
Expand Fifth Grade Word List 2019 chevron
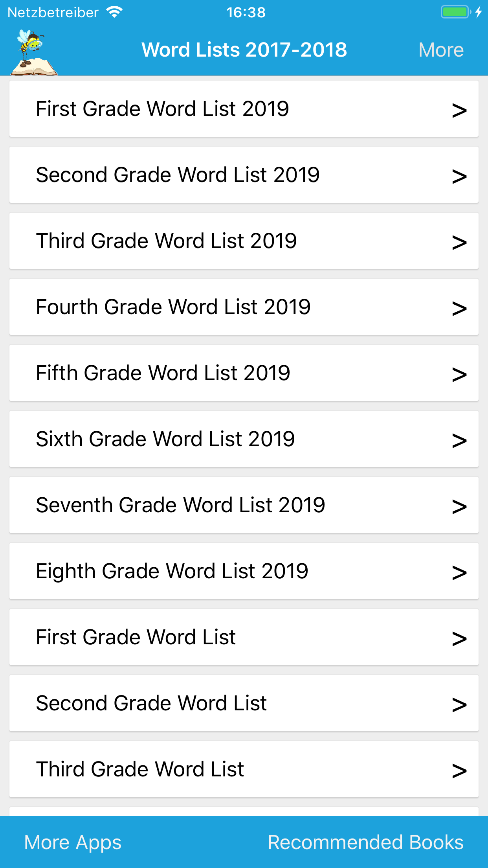[459, 374]
